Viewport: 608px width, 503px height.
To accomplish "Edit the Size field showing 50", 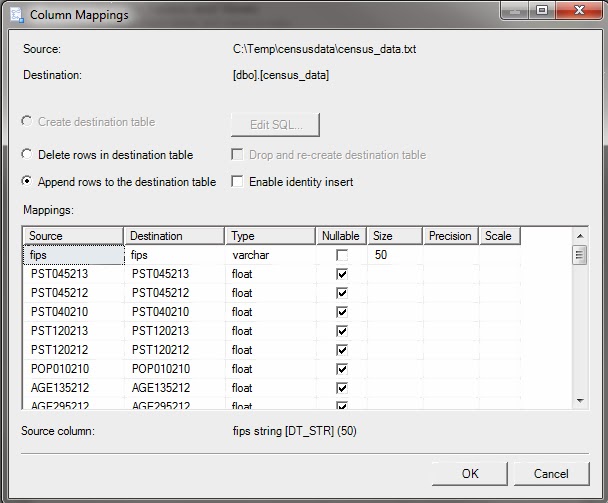I will click(394, 255).
